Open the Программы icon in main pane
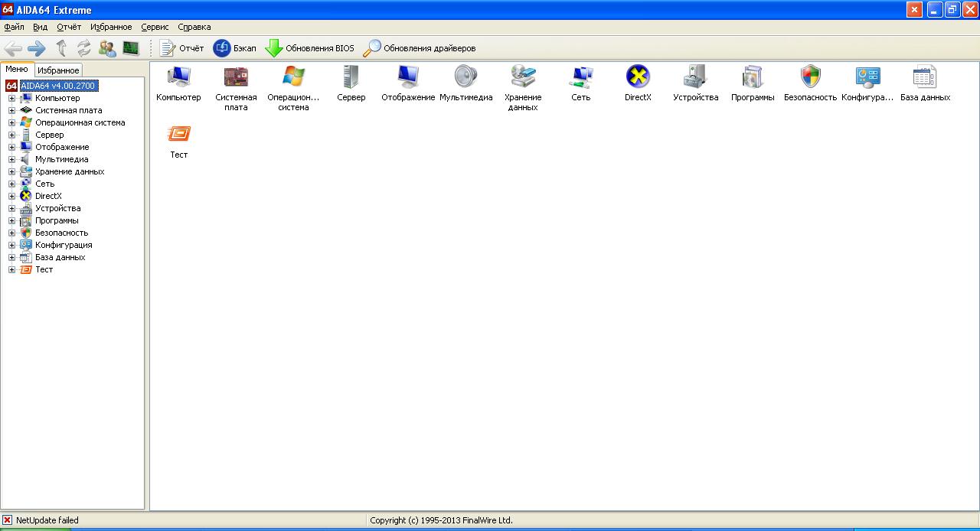The width and height of the screenshot is (980, 531). click(x=753, y=77)
